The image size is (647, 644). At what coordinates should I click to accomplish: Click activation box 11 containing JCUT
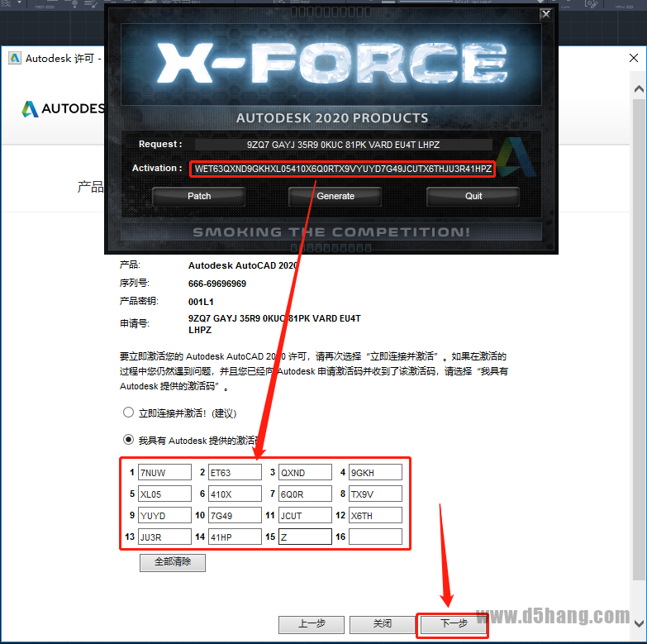305,516
